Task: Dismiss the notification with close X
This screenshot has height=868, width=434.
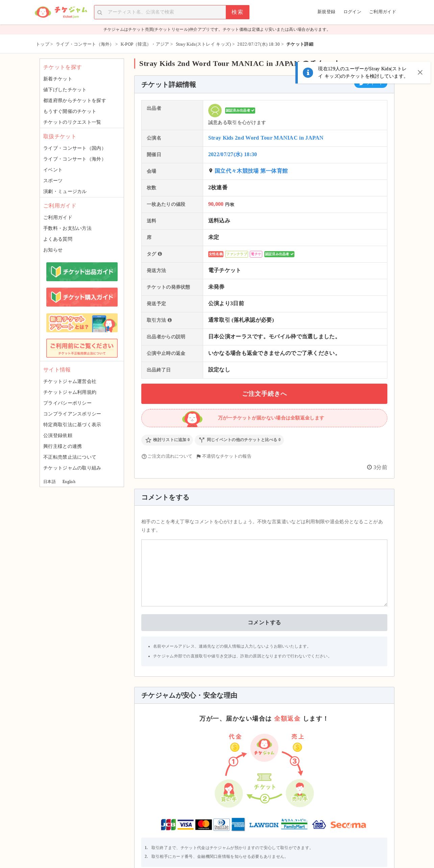Action: pyautogui.click(x=420, y=72)
